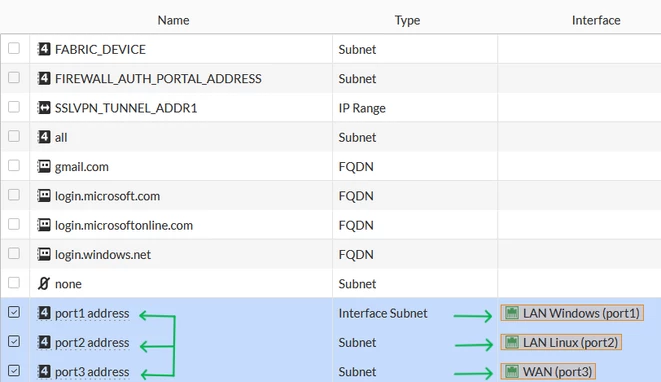The width and height of the screenshot is (661, 382).
Task: Click the LAN Linux (port2) interface icon
Action: 512,342
